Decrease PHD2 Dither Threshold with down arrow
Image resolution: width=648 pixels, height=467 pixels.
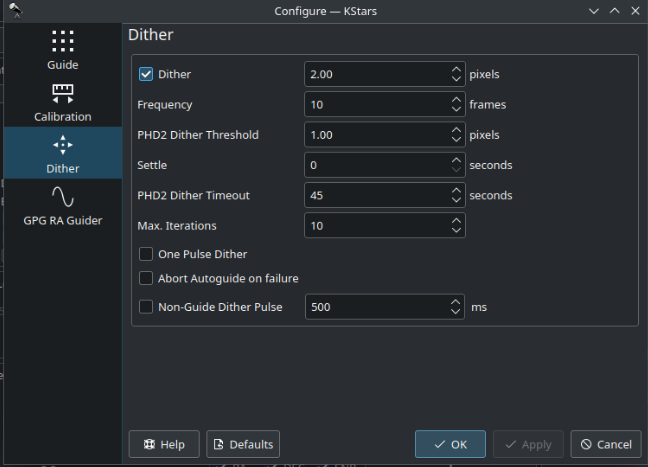pos(456,139)
